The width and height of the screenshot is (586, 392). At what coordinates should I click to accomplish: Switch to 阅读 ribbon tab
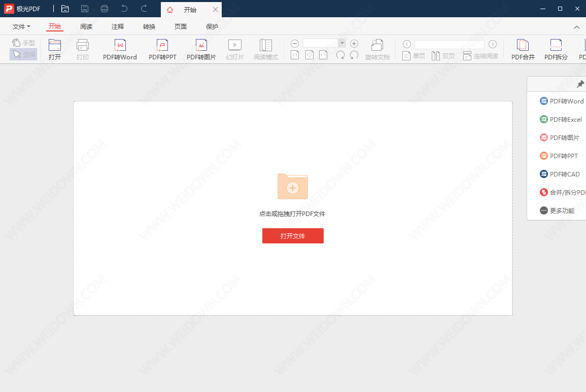(x=86, y=26)
